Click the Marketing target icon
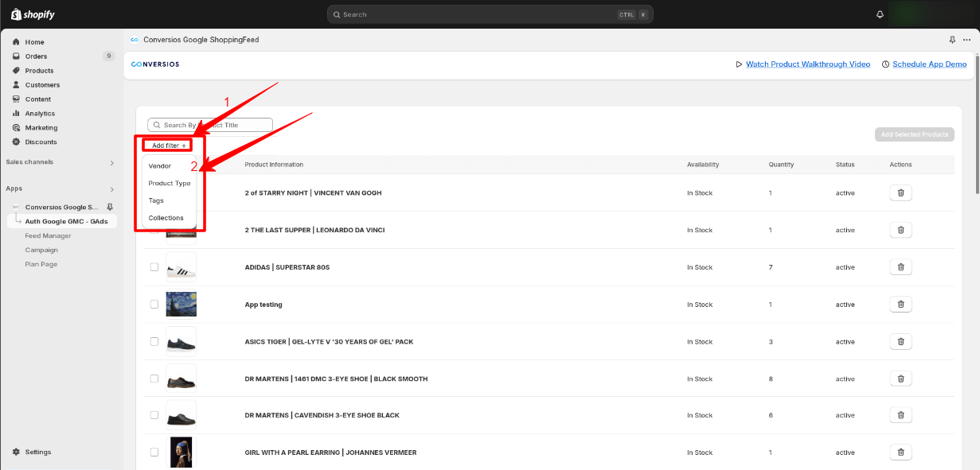This screenshot has height=470, width=980. [x=16, y=128]
